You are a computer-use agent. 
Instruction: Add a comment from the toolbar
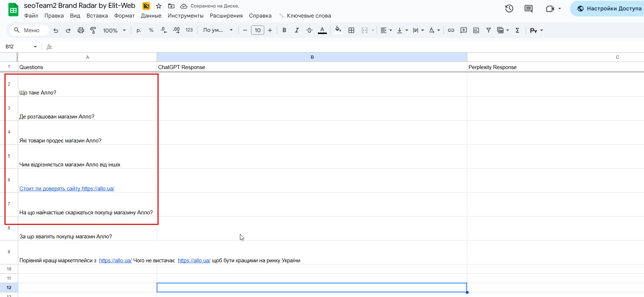pyautogui.click(x=463, y=30)
